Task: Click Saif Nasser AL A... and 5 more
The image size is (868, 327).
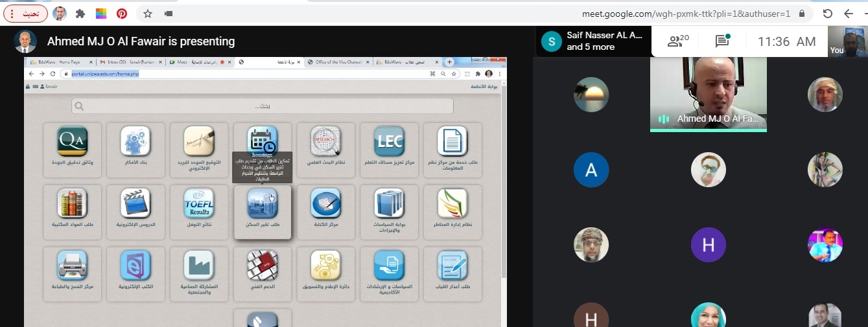Action: [x=595, y=41]
